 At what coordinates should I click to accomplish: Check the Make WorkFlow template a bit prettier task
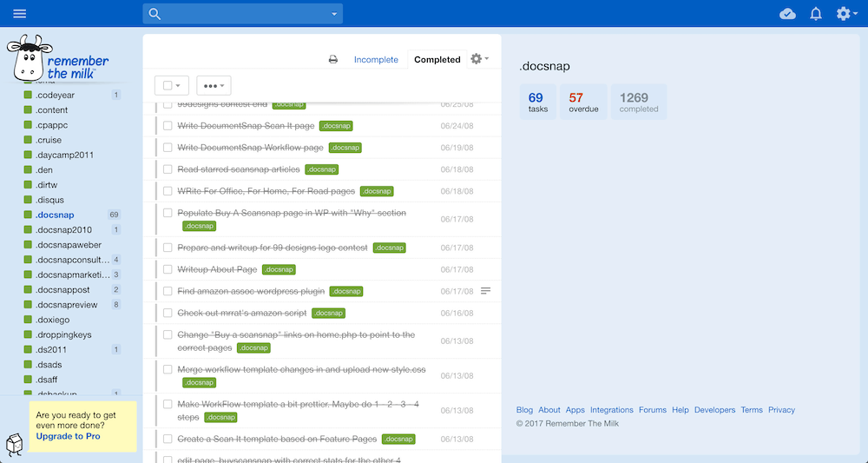pos(168,404)
